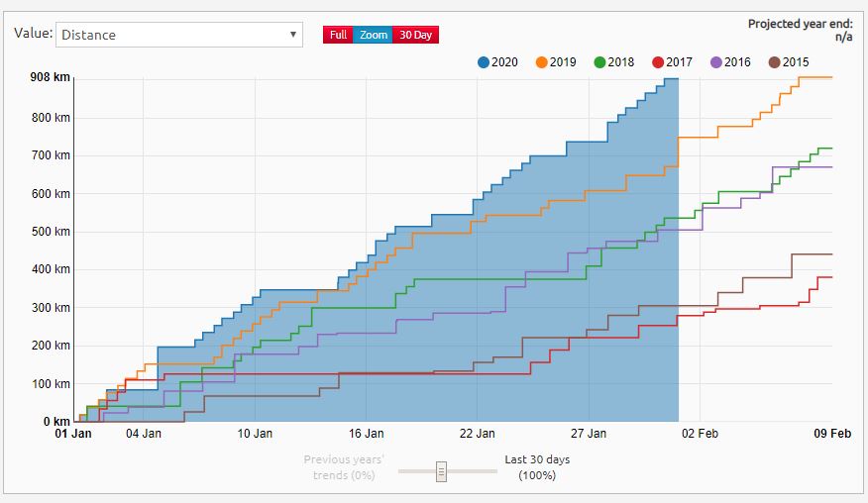Click the 300 km axis label
This screenshot has width=868, height=503.
[x=51, y=308]
